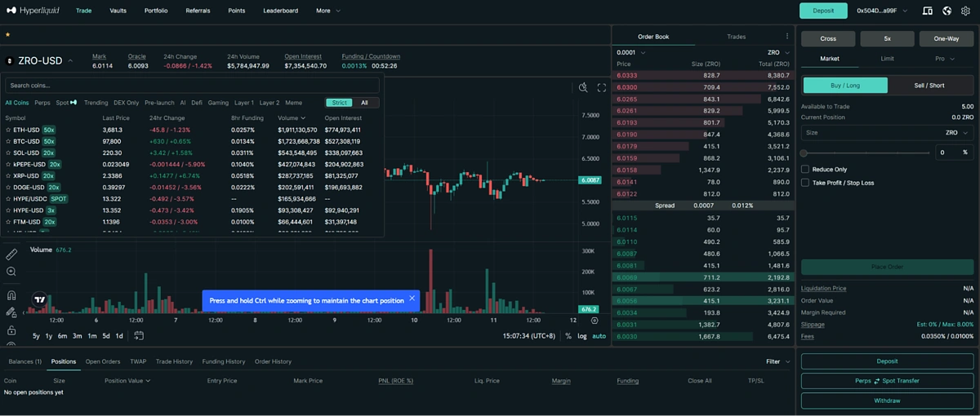Click the TradingView logo on chart
This screenshot has height=416, width=980.
coord(39,300)
